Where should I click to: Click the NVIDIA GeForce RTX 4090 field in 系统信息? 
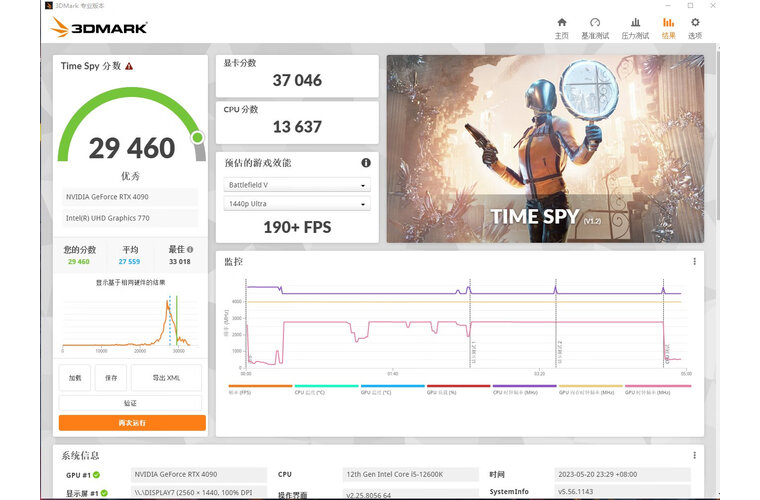point(199,474)
